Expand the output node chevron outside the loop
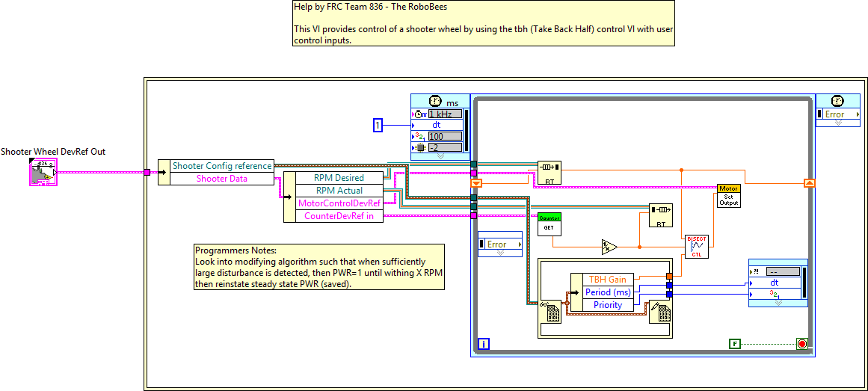The height and width of the screenshot is (391, 868). [837, 123]
